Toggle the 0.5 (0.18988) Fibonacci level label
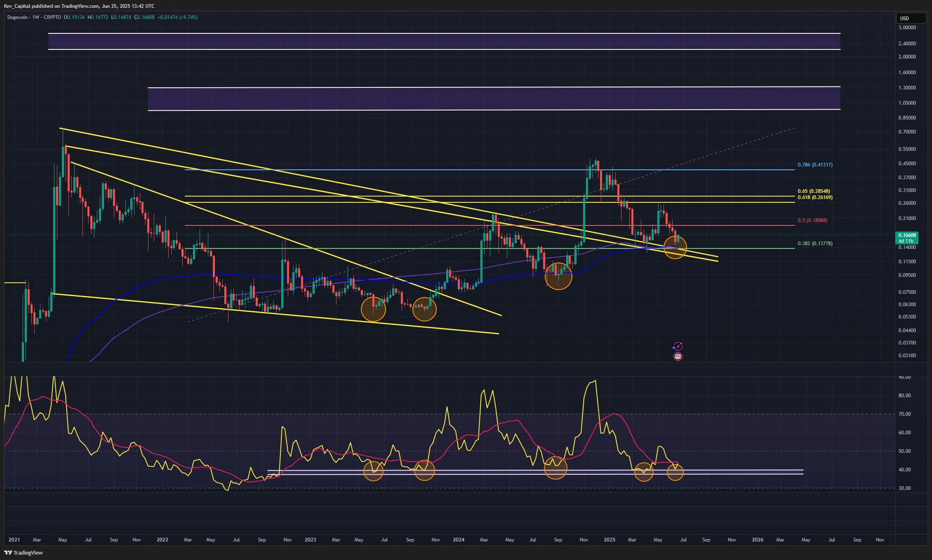Screen dimensions: 932x560 click(x=813, y=220)
